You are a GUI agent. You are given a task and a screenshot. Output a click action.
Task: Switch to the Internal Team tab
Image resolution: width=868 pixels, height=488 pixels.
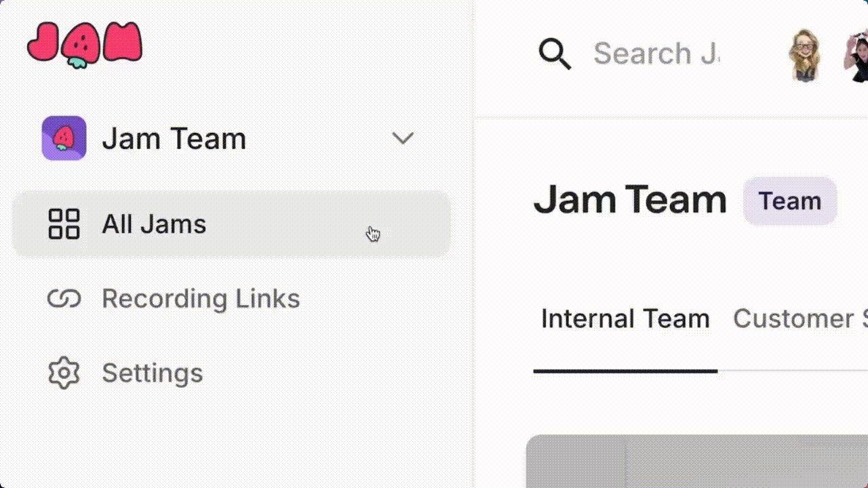(x=625, y=319)
